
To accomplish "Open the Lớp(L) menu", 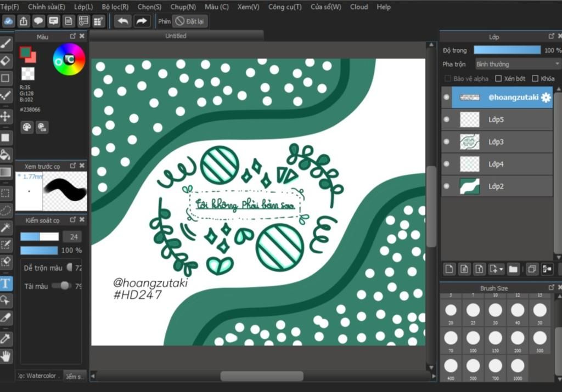I will 83,7.
